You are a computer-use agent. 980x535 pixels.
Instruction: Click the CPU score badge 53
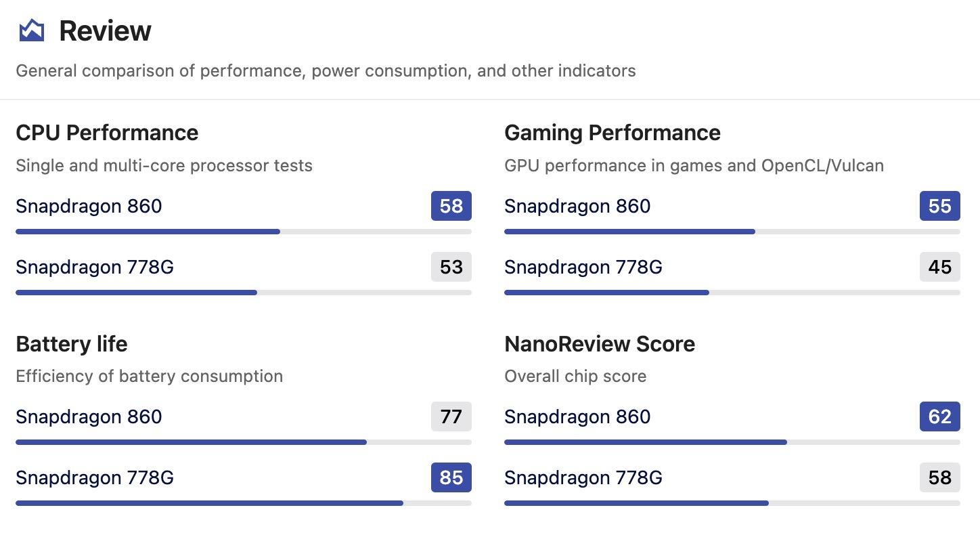(x=451, y=267)
